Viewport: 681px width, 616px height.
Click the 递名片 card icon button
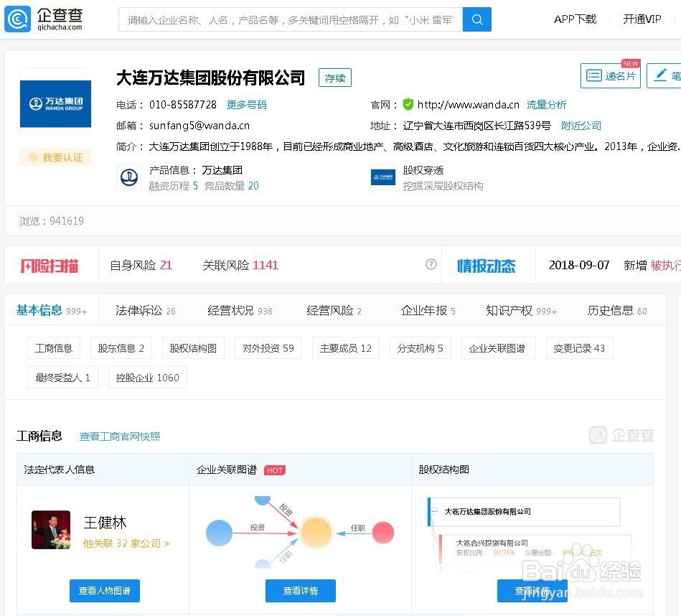610,76
